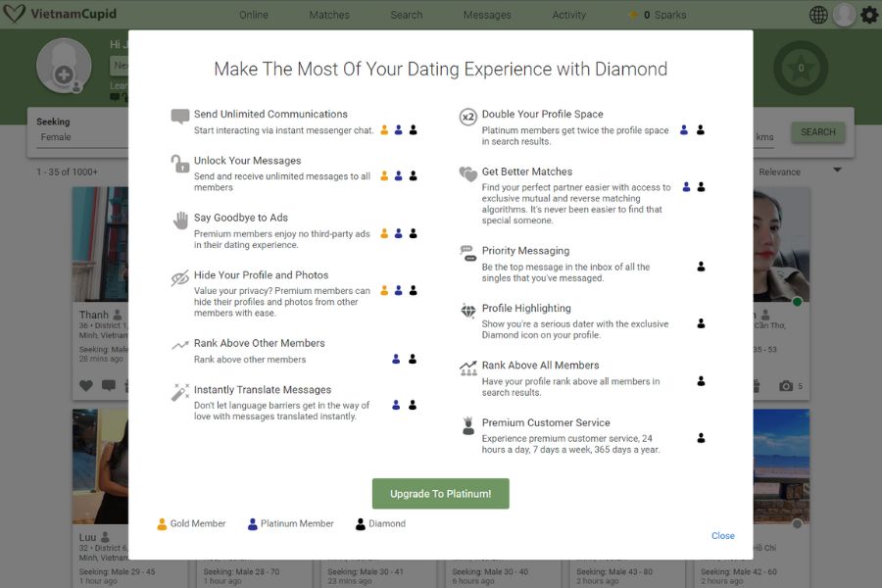The width and height of the screenshot is (882, 588).
Task: Open the settings gear icon
Action: (x=869, y=15)
